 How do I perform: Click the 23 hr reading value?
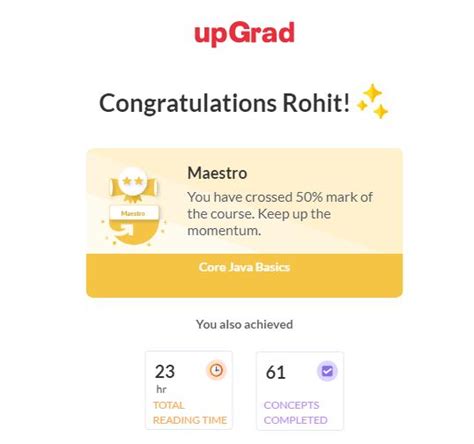click(165, 378)
